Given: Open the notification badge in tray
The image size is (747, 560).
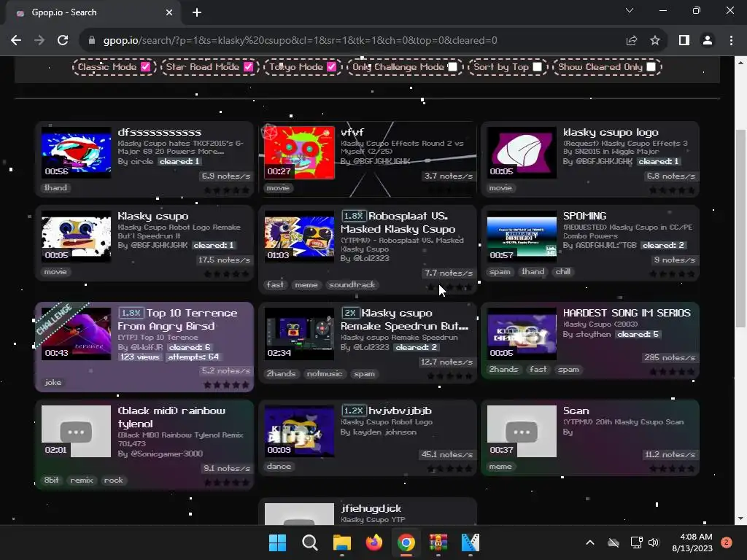Looking at the screenshot, I should [727, 542].
